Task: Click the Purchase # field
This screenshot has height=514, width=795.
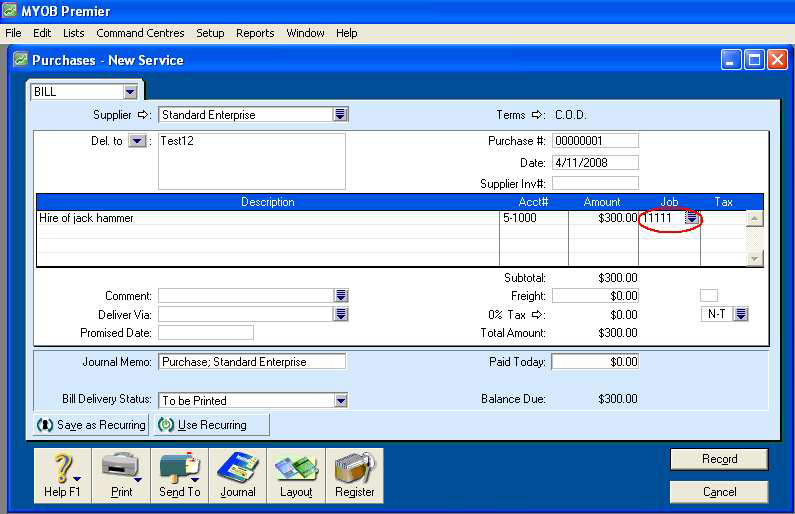Action: click(595, 141)
